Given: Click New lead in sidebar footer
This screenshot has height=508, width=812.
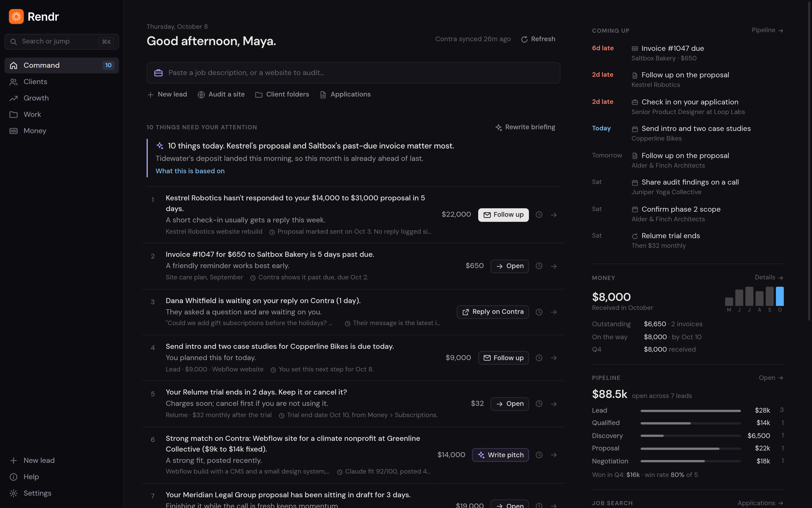Looking at the screenshot, I should click(62, 460).
